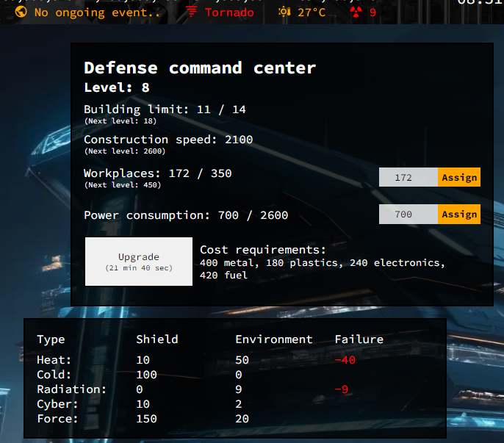Focus the Power consumption input showing 700
504x443 pixels.
point(408,215)
